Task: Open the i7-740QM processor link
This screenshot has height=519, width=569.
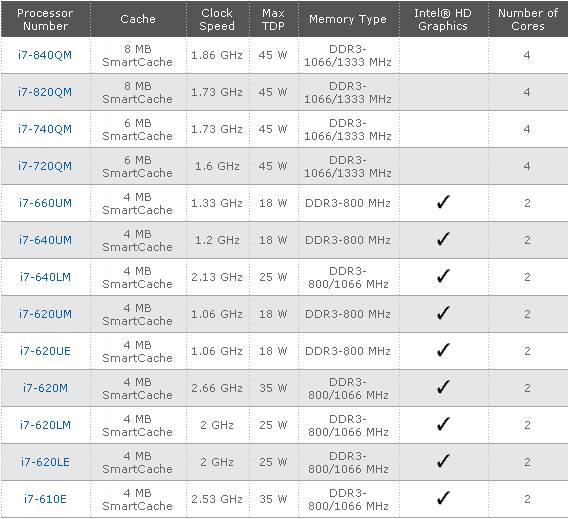Action: [x=45, y=129]
